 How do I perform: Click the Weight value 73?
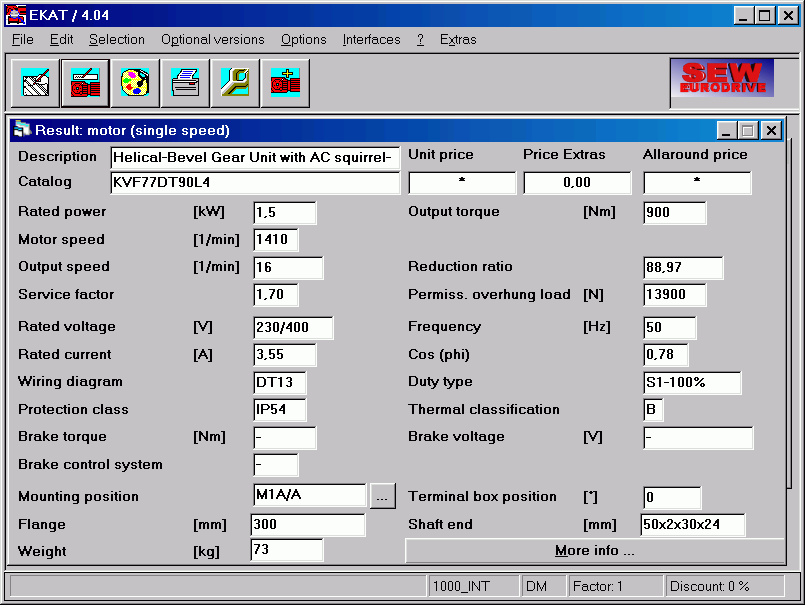[286, 550]
